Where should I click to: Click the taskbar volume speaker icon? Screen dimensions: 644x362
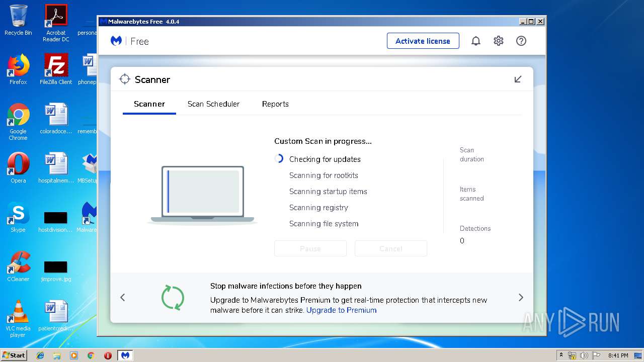584,355
